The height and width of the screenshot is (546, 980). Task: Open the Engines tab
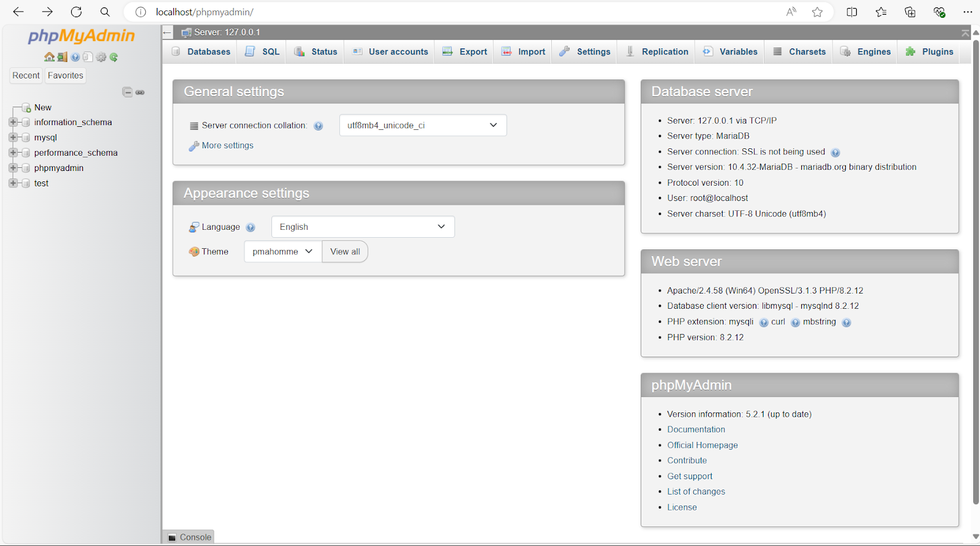click(x=866, y=51)
